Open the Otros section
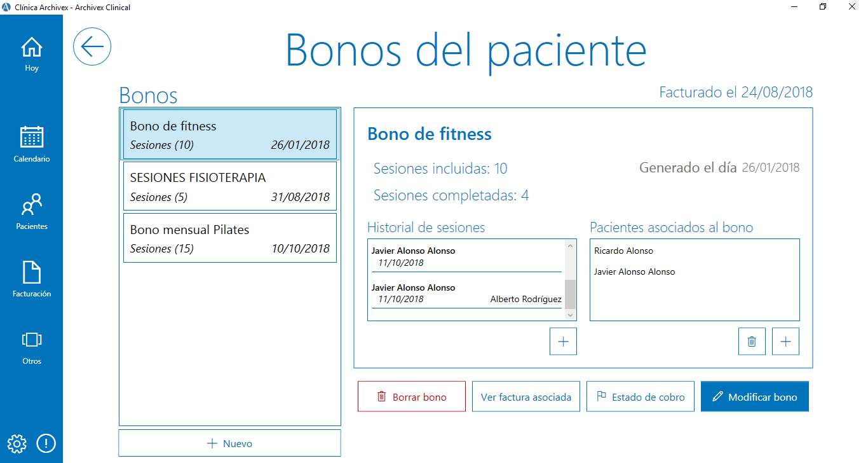This screenshot has width=868, height=463. (31, 345)
